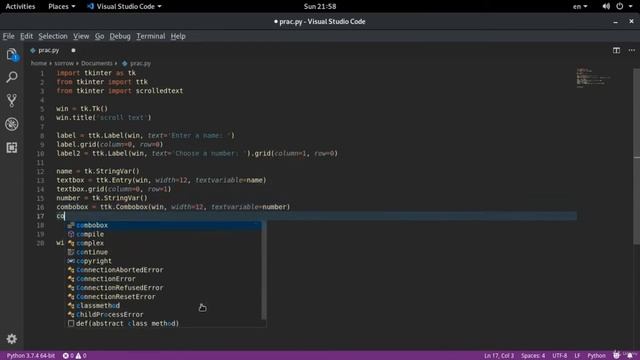Click line number 12 in the gutter
The width and height of the screenshot is (640, 360).
[x=40, y=171]
